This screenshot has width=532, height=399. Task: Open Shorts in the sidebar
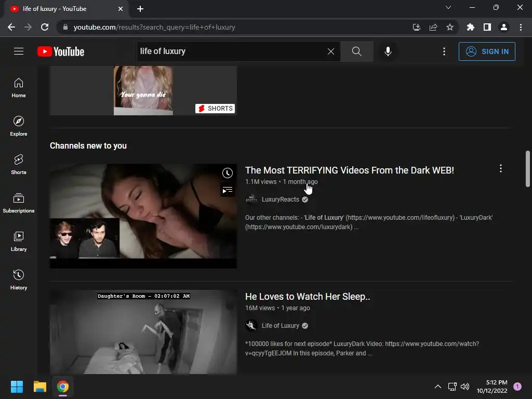click(19, 165)
